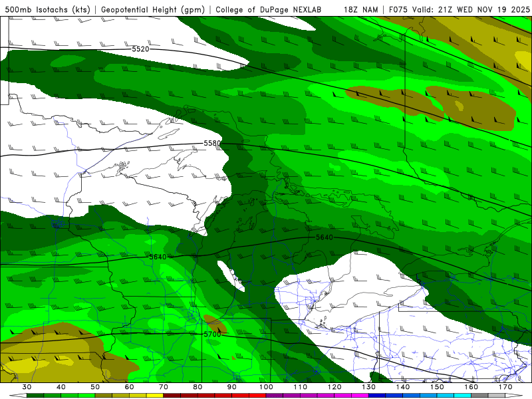Viewport: 532px width, 399px height.
Task: Click the 110 value on the color scale
Action: 301,387
